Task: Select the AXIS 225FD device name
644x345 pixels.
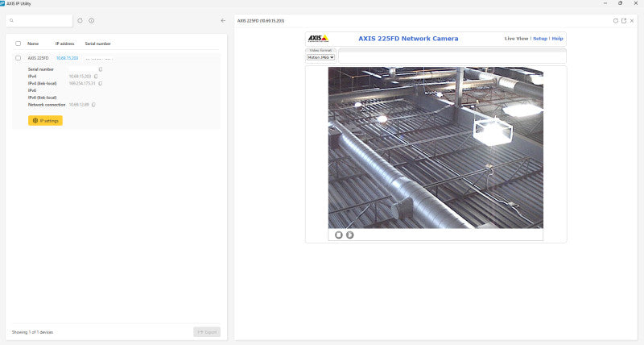Action: 38,58
